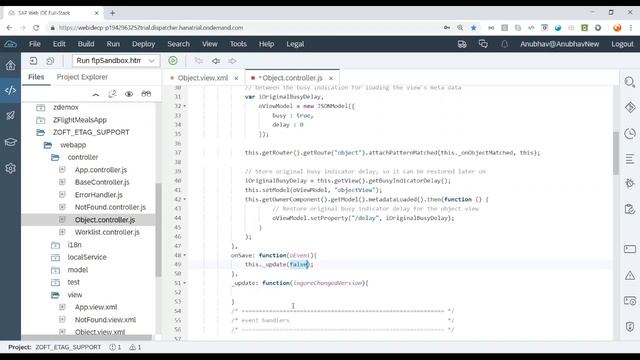The height and width of the screenshot is (360, 640).
Task: Open the shield icon in right sidebar
Action: coord(630,326)
